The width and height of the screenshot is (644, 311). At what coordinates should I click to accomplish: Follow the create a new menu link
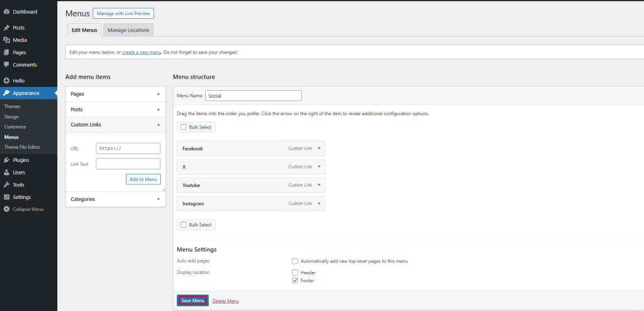(x=142, y=53)
